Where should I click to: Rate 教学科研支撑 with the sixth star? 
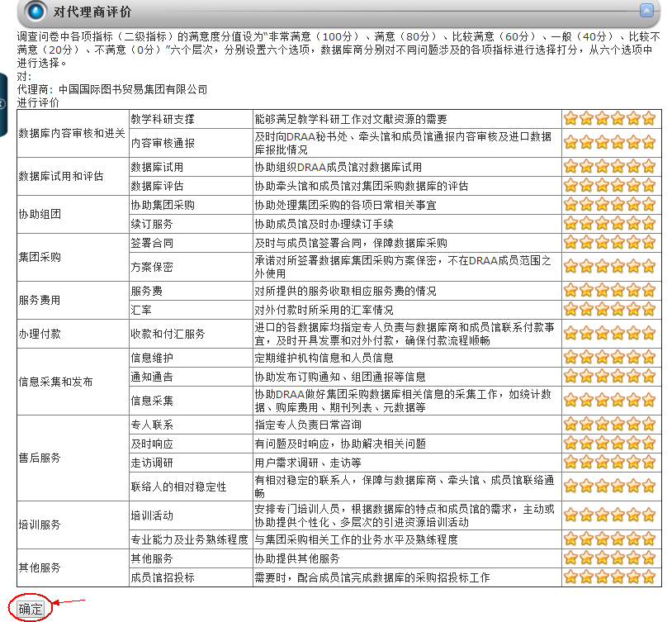click(649, 118)
